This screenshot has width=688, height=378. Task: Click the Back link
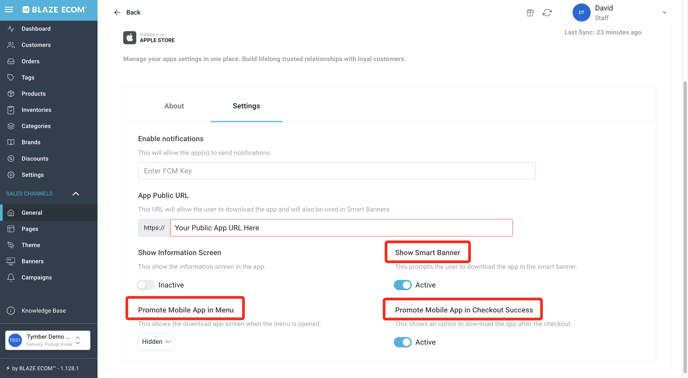127,12
